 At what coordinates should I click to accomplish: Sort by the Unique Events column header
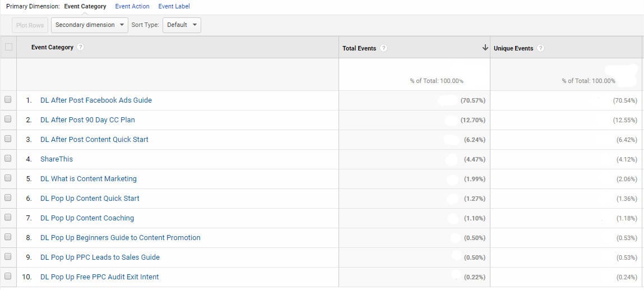click(513, 48)
